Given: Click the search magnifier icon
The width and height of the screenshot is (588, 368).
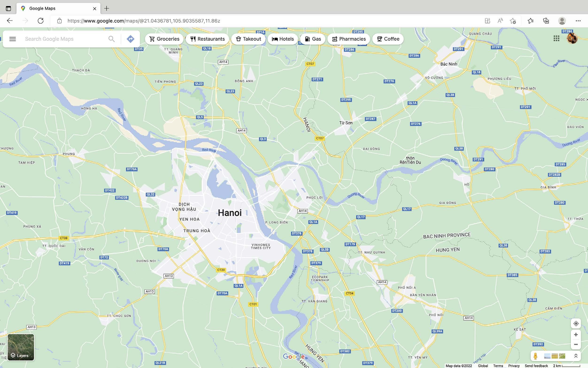Looking at the screenshot, I should pyautogui.click(x=111, y=39).
